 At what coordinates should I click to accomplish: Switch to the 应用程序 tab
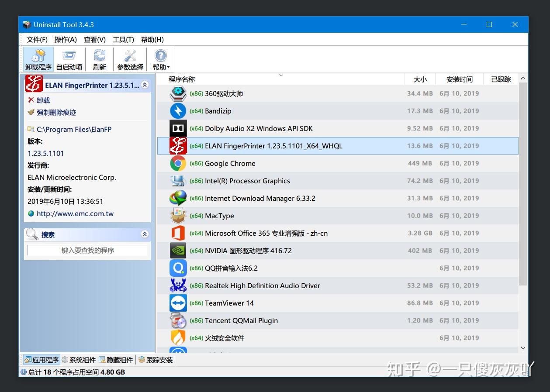tap(41, 360)
